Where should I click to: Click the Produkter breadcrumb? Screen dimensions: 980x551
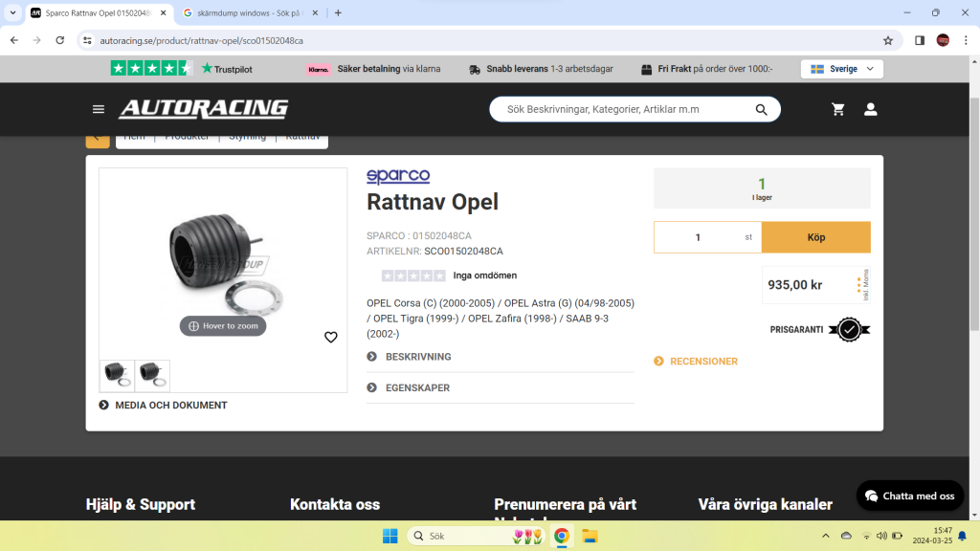click(x=187, y=139)
